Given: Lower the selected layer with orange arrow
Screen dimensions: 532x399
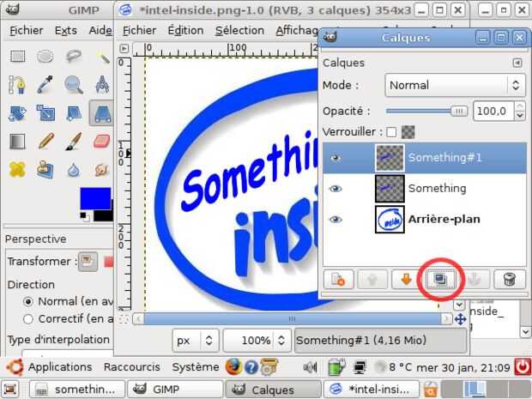Looking at the screenshot, I should [406, 279].
